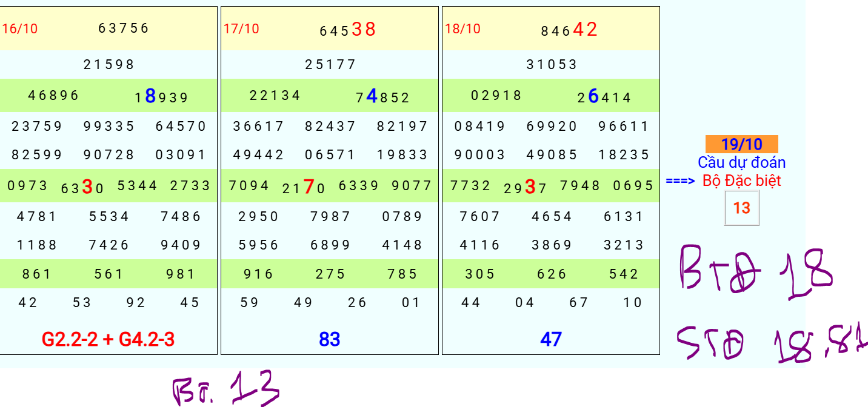Image resolution: width=868 pixels, height=407 pixels.
Task: Click first prize number 31053
Action: (x=552, y=64)
